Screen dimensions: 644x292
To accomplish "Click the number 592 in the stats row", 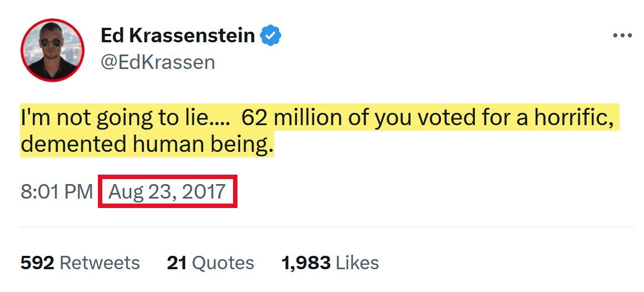I will click(37, 263).
